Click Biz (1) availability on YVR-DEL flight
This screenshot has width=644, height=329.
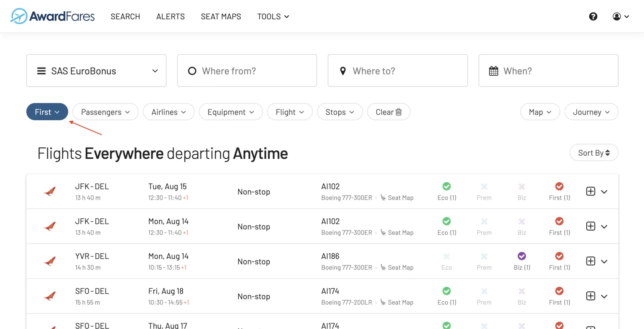(x=522, y=261)
